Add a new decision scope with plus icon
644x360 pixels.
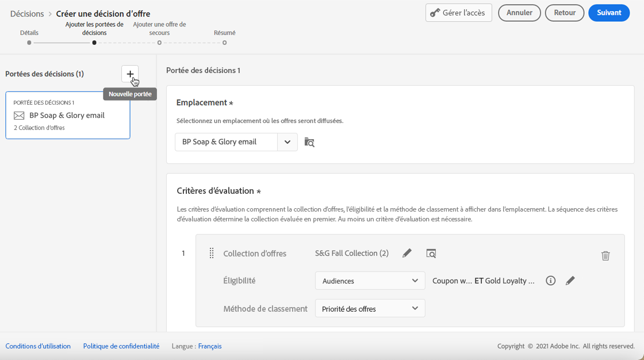(x=130, y=74)
